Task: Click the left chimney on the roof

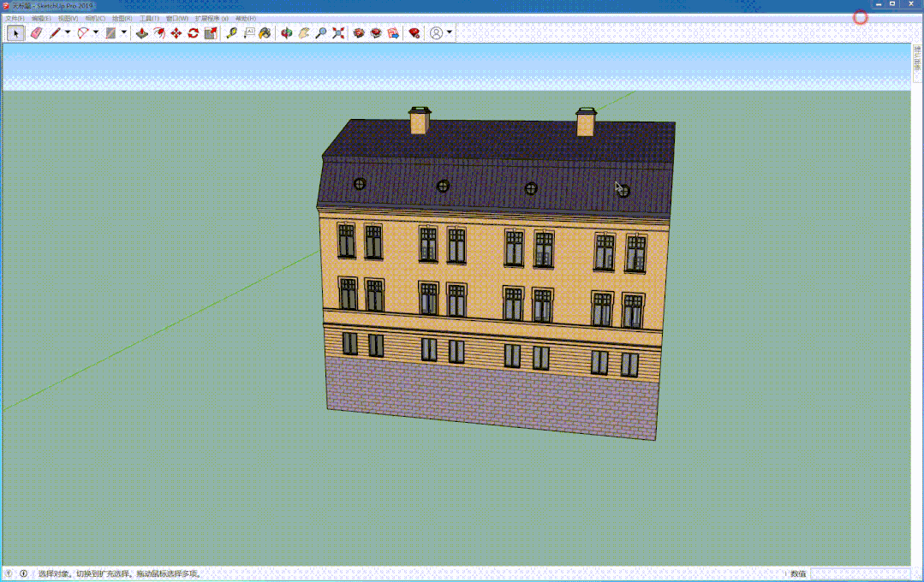Action: point(420,121)
